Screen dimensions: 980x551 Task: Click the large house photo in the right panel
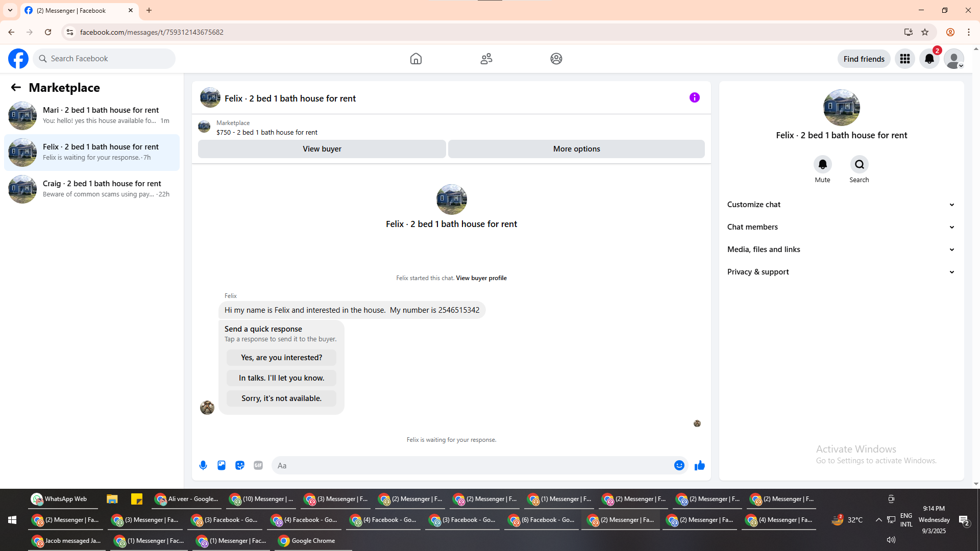842,108
